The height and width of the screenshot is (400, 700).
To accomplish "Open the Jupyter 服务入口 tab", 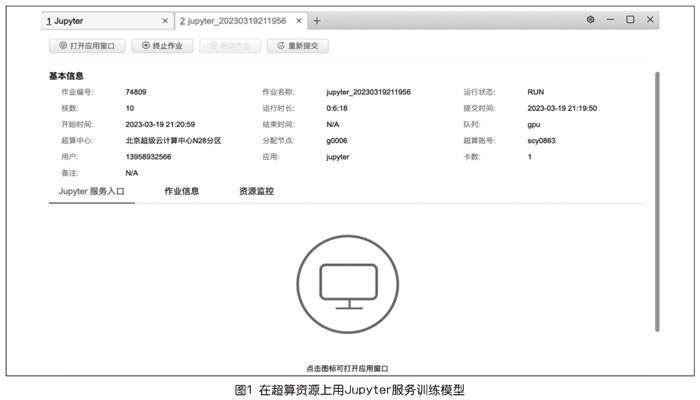I will coord(91,190).
